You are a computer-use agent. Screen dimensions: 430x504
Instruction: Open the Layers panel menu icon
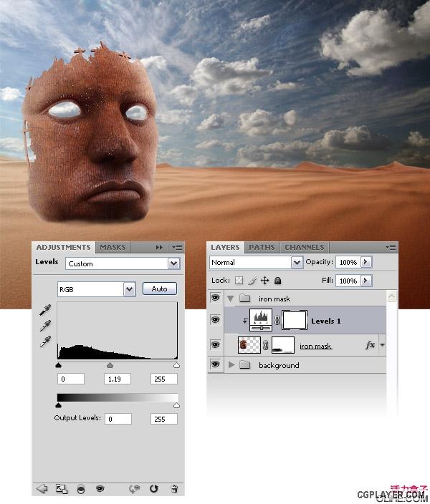pyautogui.click(x=391, y=247)
